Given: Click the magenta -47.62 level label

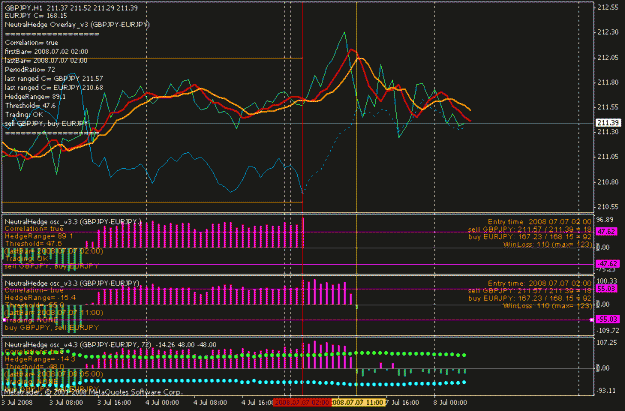Looking at the screenshot, I should point(607,264).
